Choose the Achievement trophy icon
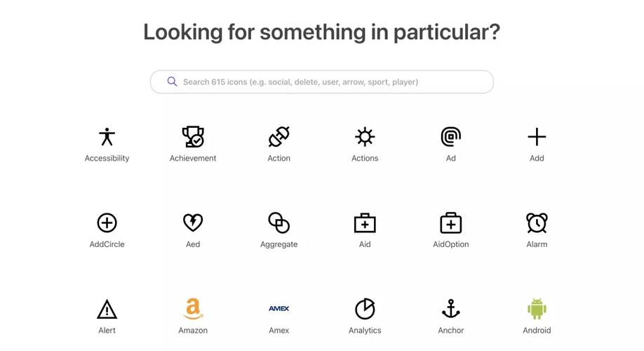The image size is (644, 351). 193,137
